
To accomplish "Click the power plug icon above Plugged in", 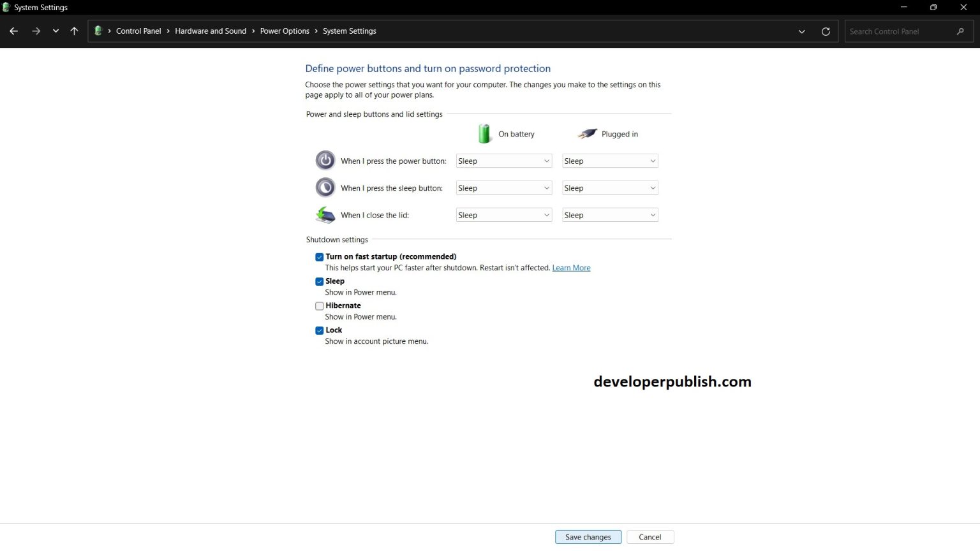I will click(586, 133).
